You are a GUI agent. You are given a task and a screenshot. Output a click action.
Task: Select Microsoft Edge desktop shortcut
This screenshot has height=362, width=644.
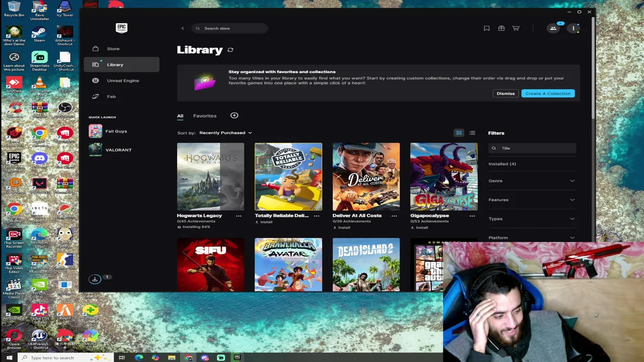click(39, 237)
